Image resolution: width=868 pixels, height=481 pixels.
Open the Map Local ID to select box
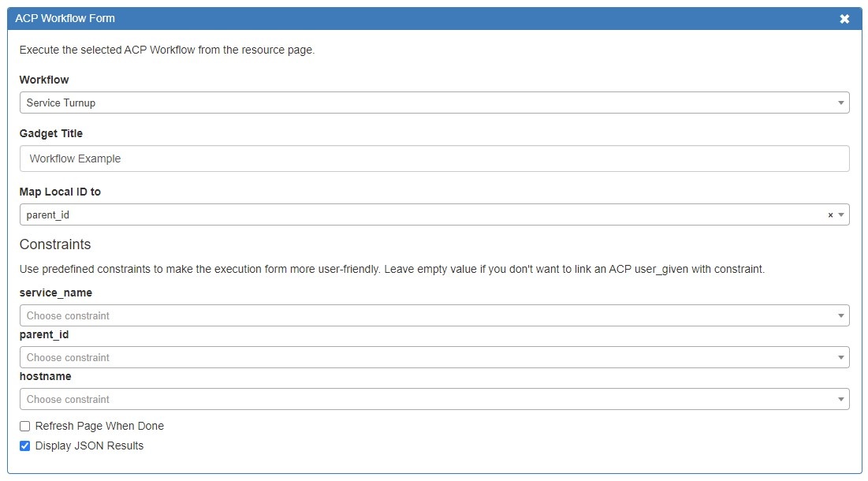(418, 214)
